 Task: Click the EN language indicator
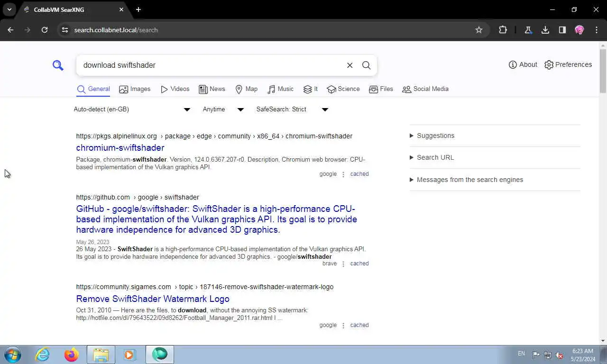click(x=521, y=354)
